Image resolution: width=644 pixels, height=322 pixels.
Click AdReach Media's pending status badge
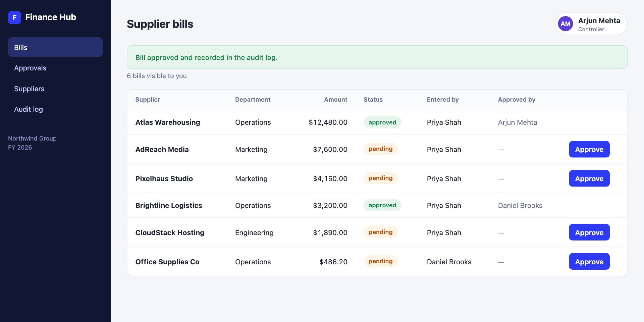(x=381, y=149)
